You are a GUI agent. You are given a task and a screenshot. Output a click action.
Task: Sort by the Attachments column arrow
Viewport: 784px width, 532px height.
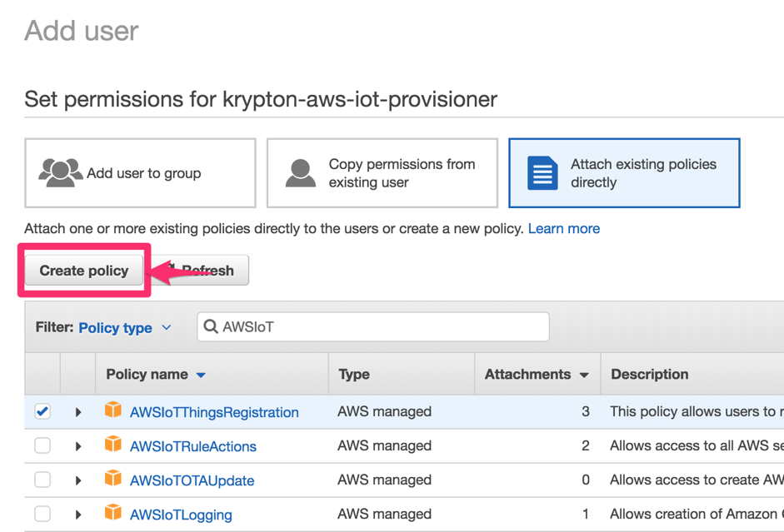584,375
